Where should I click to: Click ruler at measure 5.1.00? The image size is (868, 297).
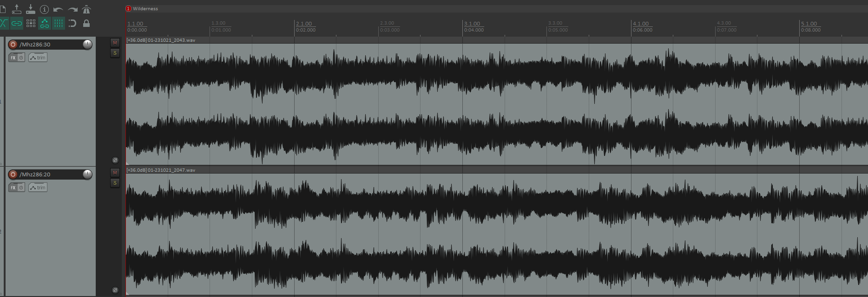[x=809, y=24]
